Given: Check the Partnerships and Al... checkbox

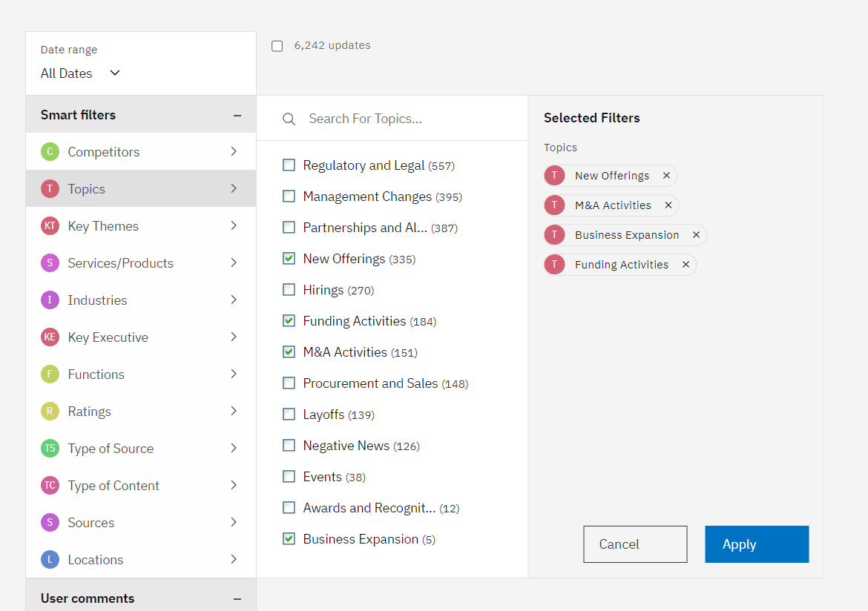Looking at the screenshot, I should pos(289,227).
